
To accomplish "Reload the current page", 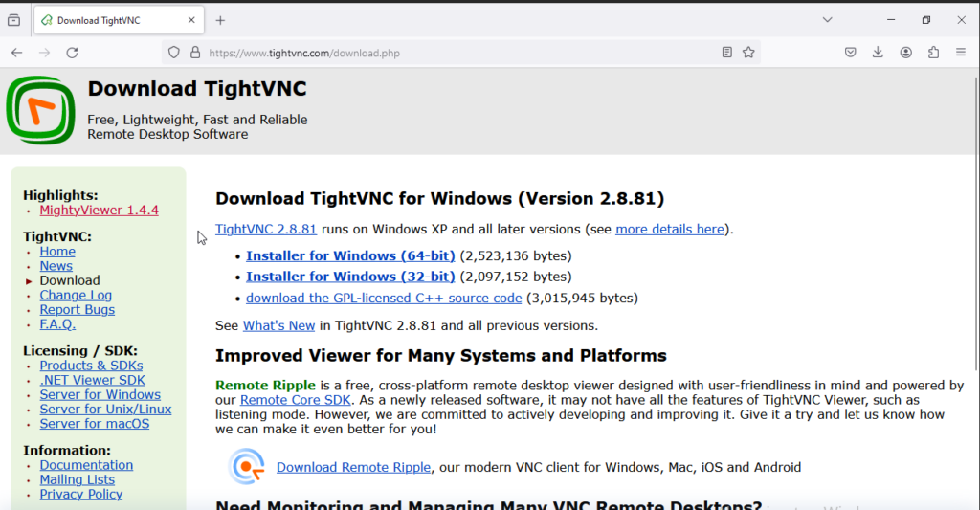I will pyautogui.click(x=72, y=53).
